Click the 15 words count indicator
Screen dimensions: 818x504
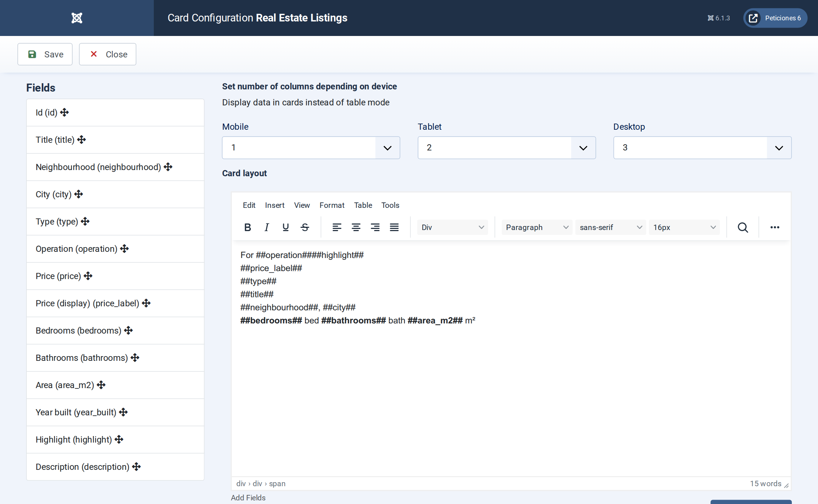pos(765,484)
